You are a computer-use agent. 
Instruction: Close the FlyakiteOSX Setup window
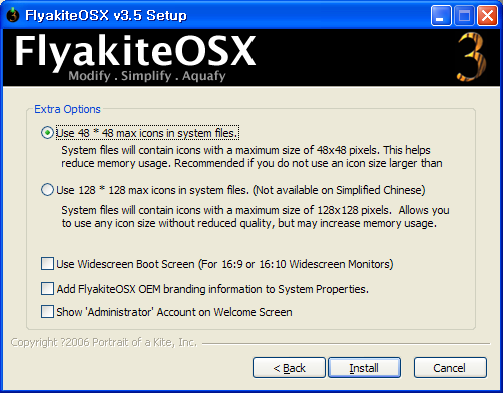[487, 15]
